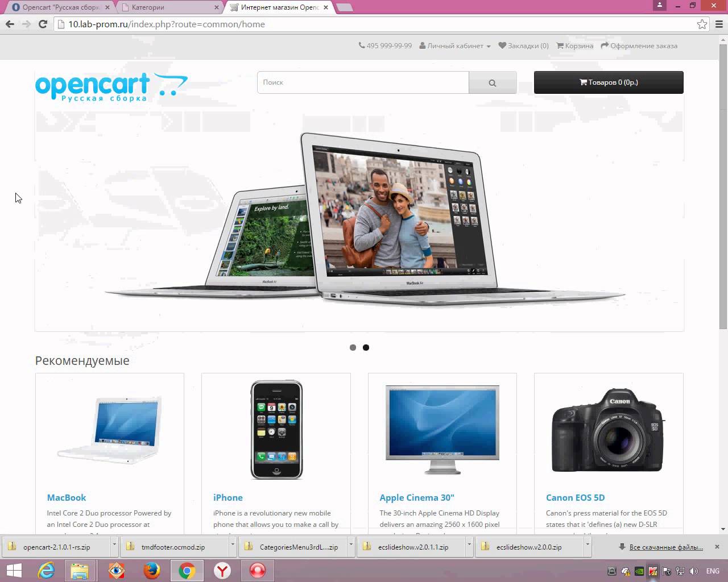Bookmark page with star icon
This screenshot has width=728, height=582.
702,24
